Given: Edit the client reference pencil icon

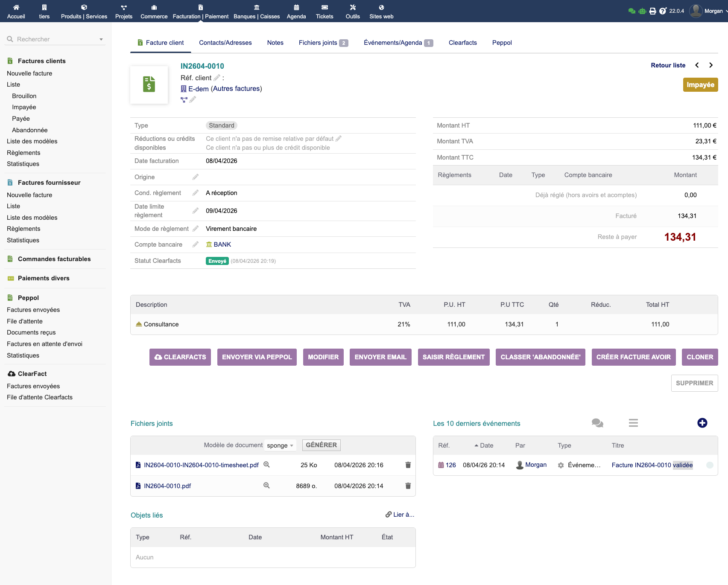Looking at the screenshot, I should (x=217, y=78).
